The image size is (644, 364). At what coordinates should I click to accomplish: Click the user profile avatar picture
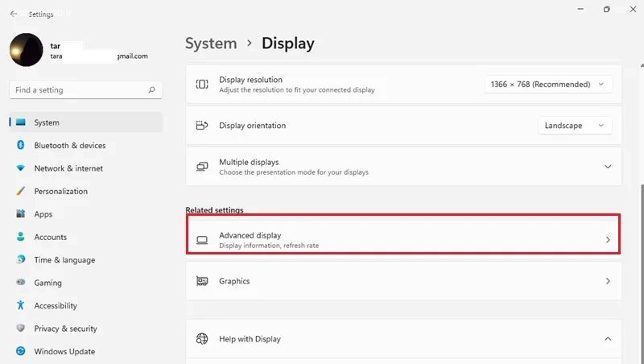27,50
